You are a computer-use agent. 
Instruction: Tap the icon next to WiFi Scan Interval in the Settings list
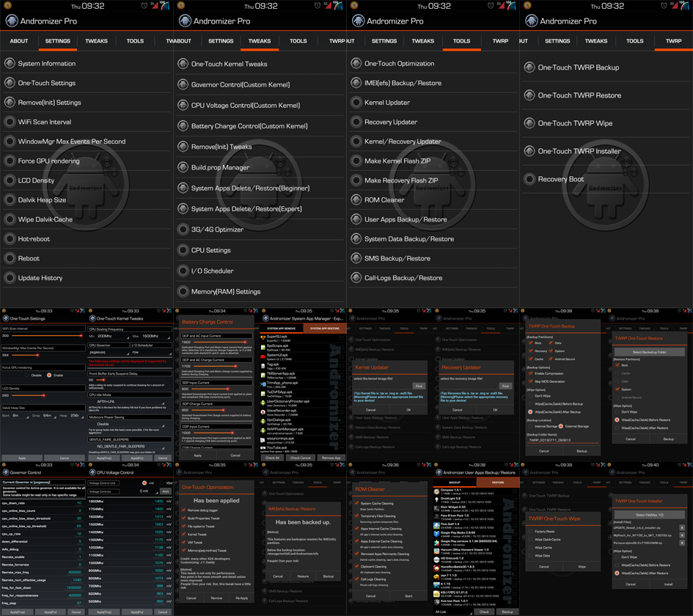tap(10, 122)
